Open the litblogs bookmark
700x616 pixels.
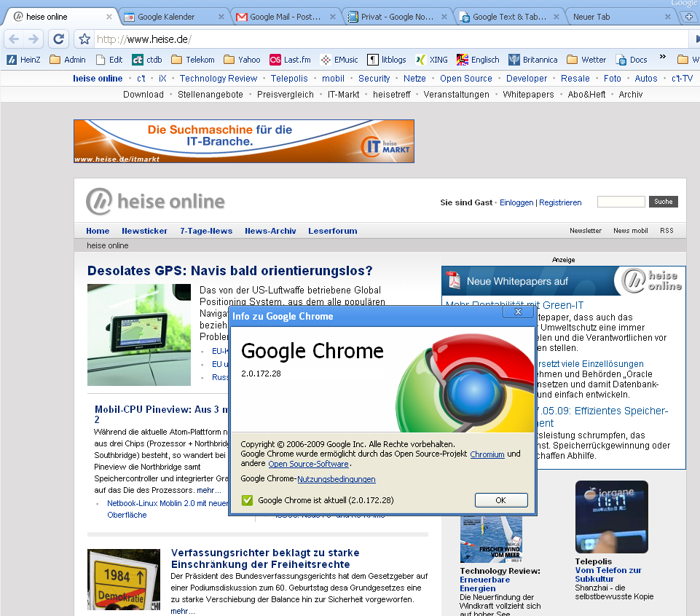[x=387, y=60]
